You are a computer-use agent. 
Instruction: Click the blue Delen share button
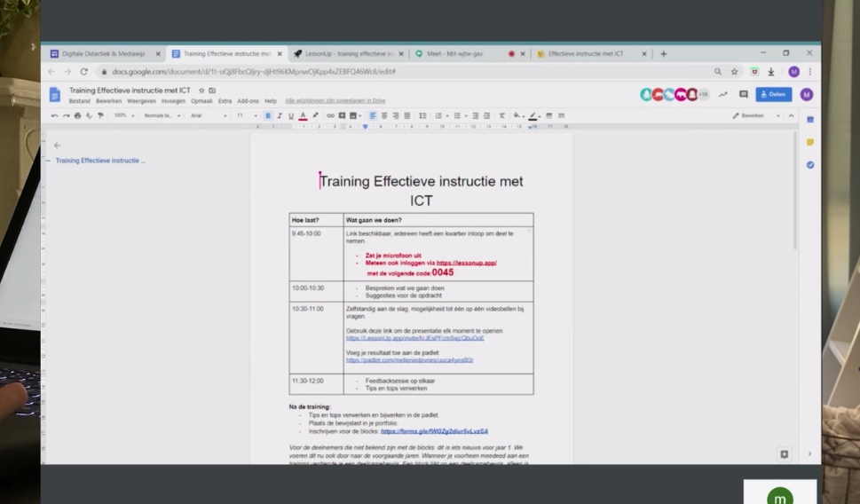773,94
